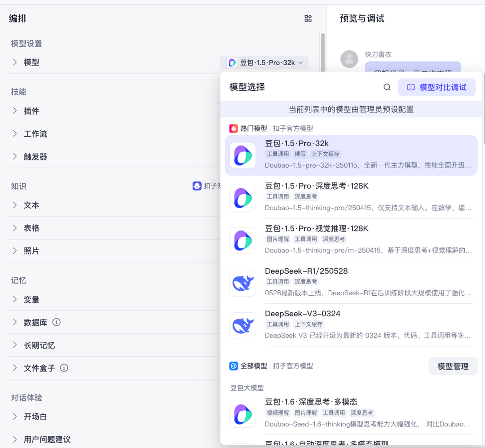Click the 上下文缓存 tag under 豆包·1.5·Pro·32k
Screen dimensions: 485x448
click(325, 154)
